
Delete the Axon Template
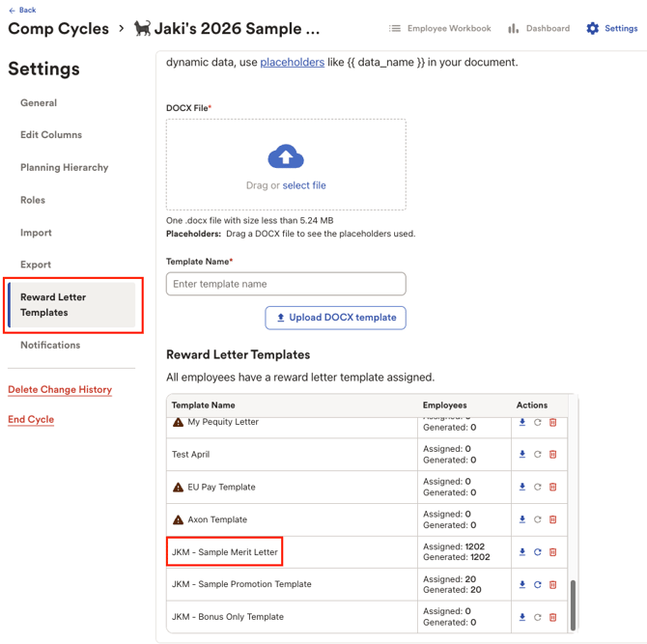(x=553, y=519)
